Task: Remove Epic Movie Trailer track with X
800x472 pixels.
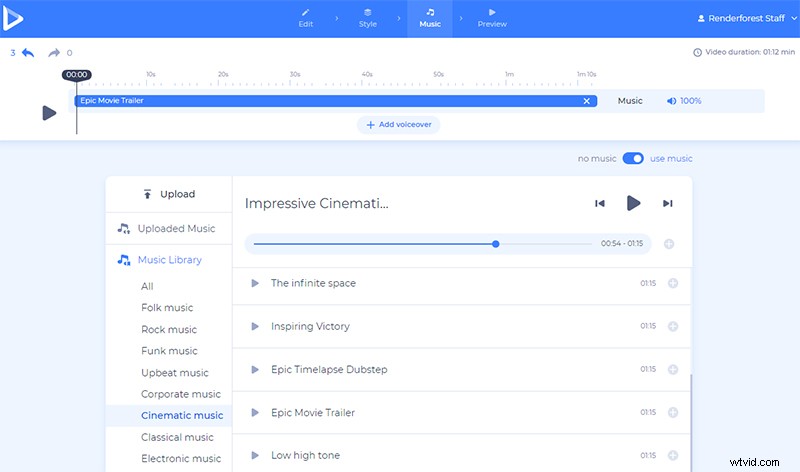Action: point(587,101)
